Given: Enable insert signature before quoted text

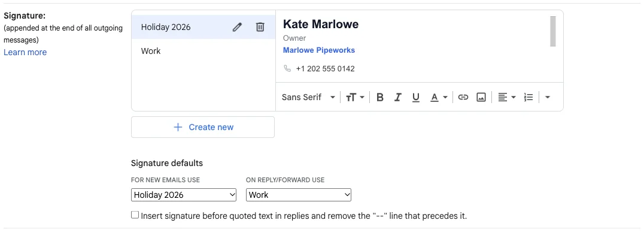Looking at the screenshot, I should [x=135, y=215].
